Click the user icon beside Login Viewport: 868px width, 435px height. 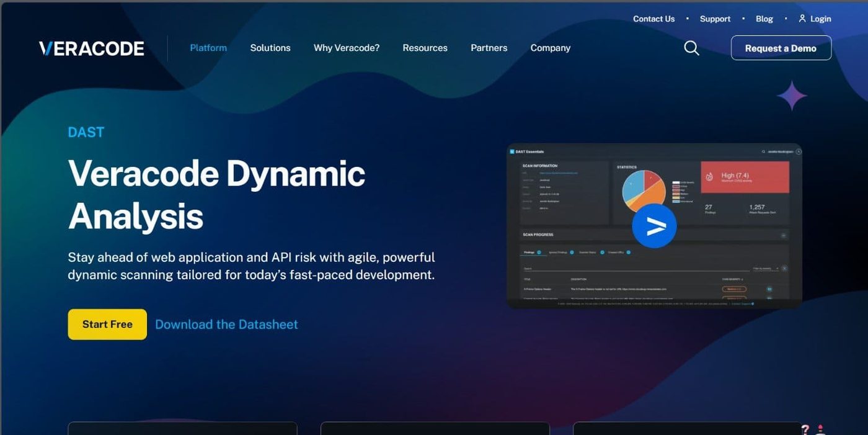pos(802,19)
